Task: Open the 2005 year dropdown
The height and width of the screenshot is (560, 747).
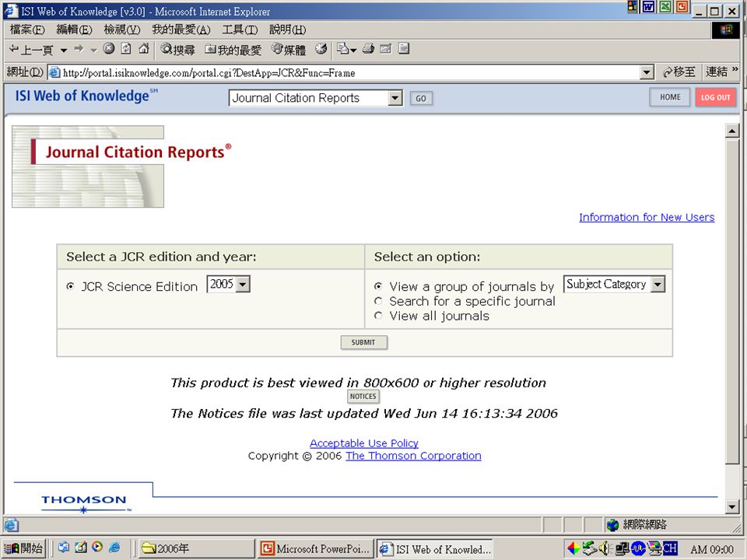Action: pyautogui.click(x=228, y=285)
